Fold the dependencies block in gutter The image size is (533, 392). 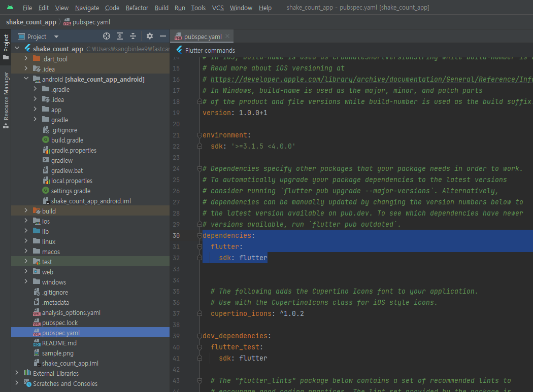[199, 236]
